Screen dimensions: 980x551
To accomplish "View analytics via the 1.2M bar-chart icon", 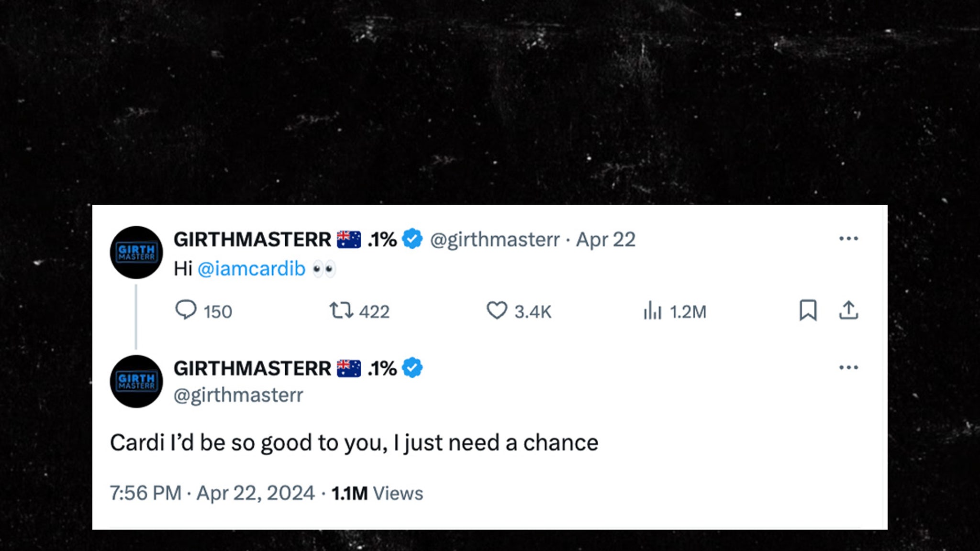I will 652,311.
